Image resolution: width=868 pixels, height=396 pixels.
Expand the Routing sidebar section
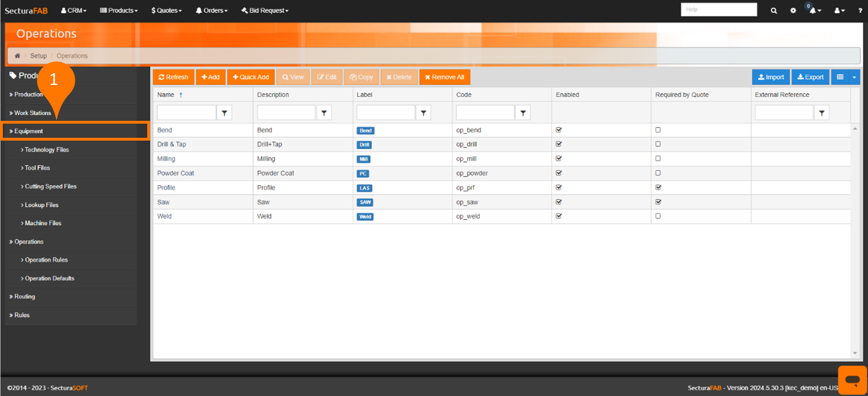coord(25,297)
